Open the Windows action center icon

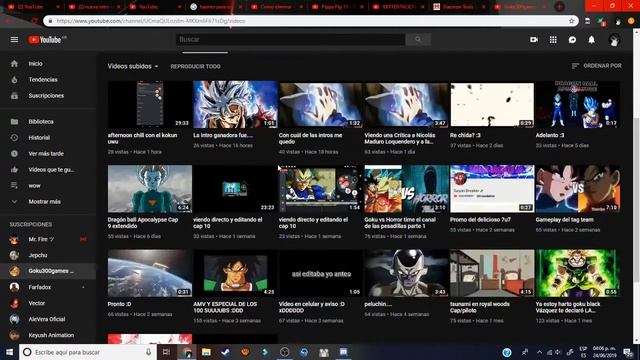click(629, 352)
